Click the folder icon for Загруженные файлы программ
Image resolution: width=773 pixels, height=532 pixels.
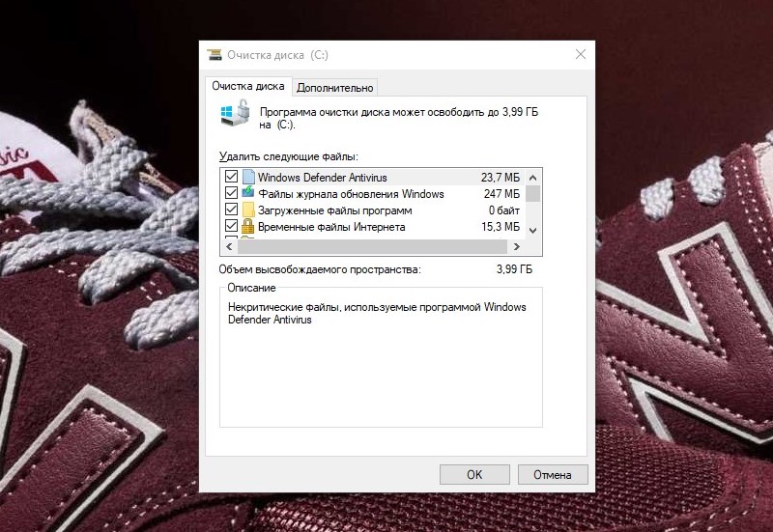(x=248, y=210)
